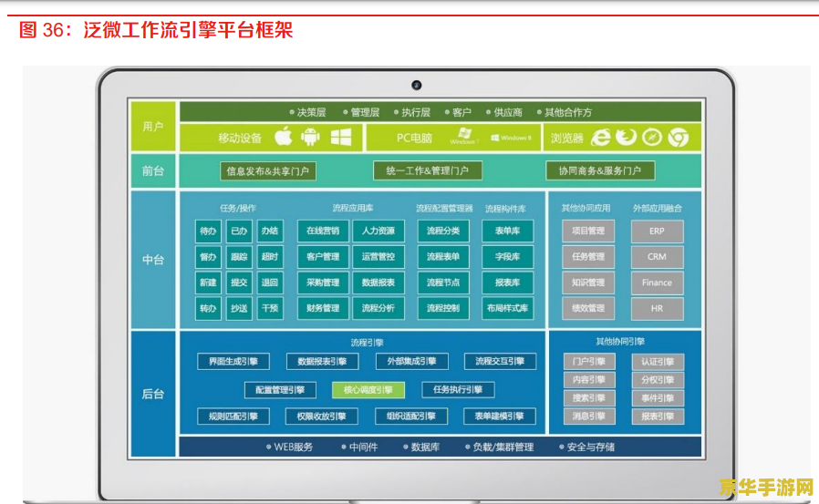Image resolution: width=819 pixels, height=504 pixels.
Task: Open the 客户管理 application
Action: (x=323, y=257)
